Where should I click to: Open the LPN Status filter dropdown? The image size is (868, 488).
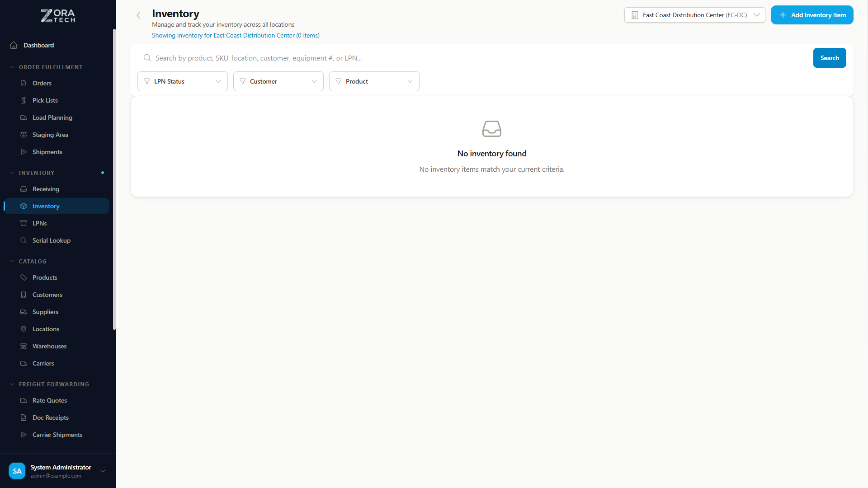pos(182,81)
